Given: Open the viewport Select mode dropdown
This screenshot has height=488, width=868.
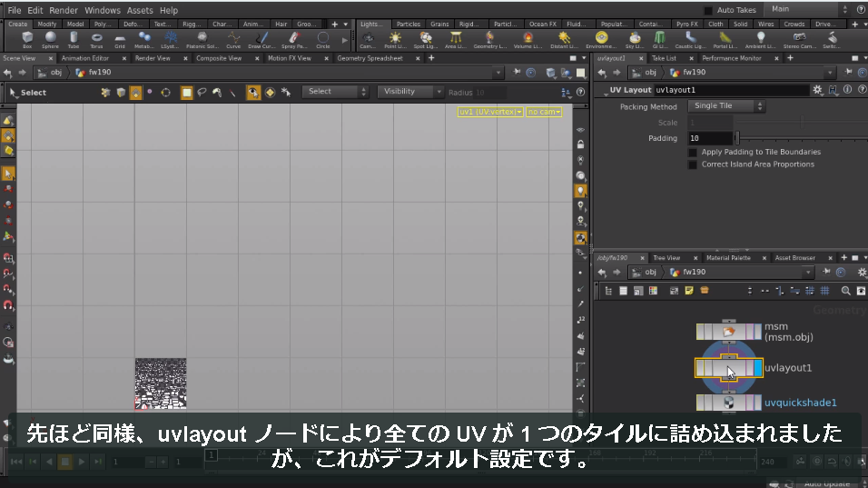Looking at the screenshot, I should pyautogui.click(x=335, y=92).
